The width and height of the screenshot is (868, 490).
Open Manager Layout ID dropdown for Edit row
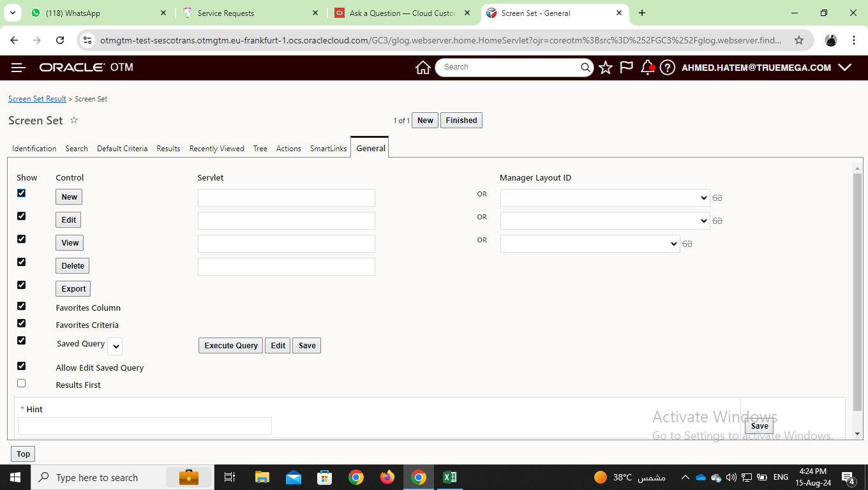pos(605,221)
